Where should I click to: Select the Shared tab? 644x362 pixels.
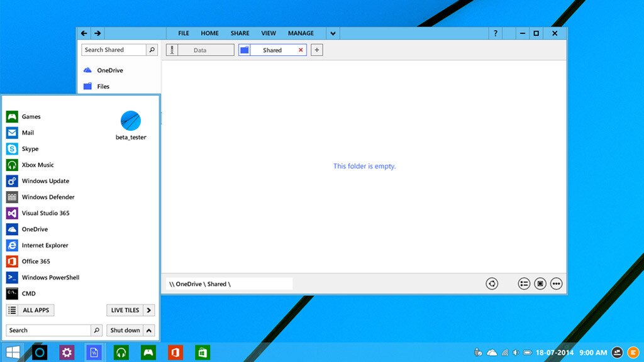(x=272, y=50)
